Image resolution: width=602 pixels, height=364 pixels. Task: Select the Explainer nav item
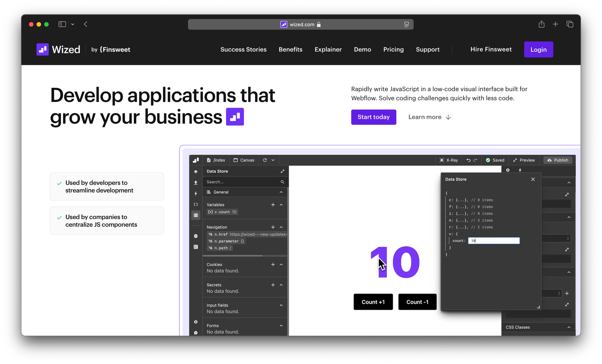pyautogui.click(x=328, y=49)
